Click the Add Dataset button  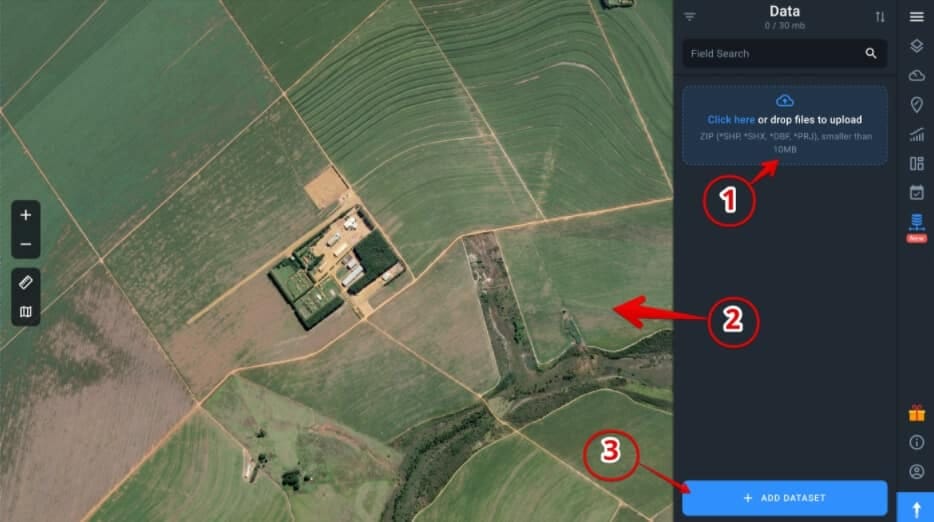[x=784, y=498]
